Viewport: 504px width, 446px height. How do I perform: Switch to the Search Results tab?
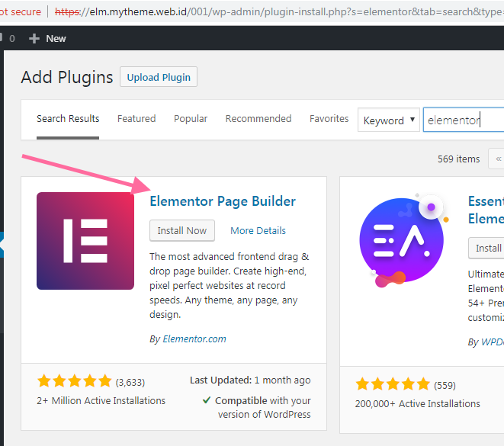click(x=68, y=119)
